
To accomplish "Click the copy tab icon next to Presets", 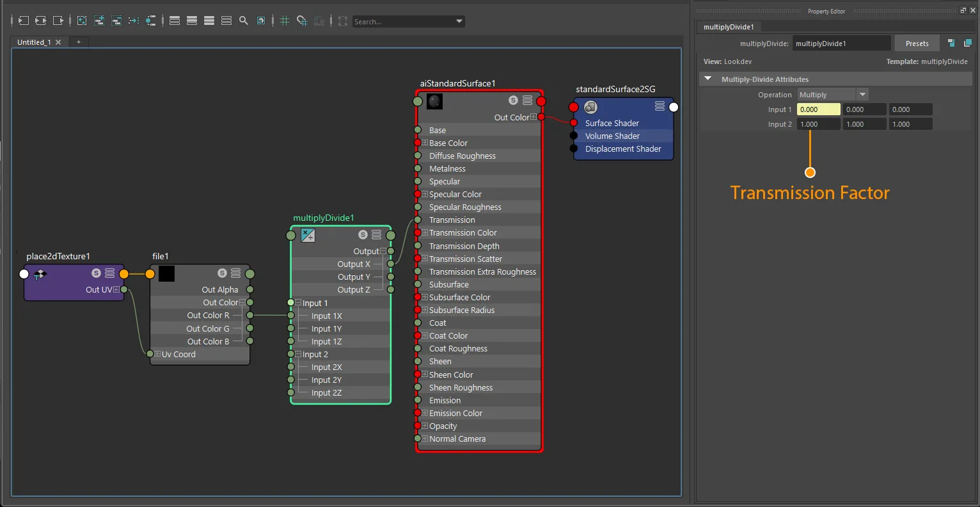I will coord(951,43).
